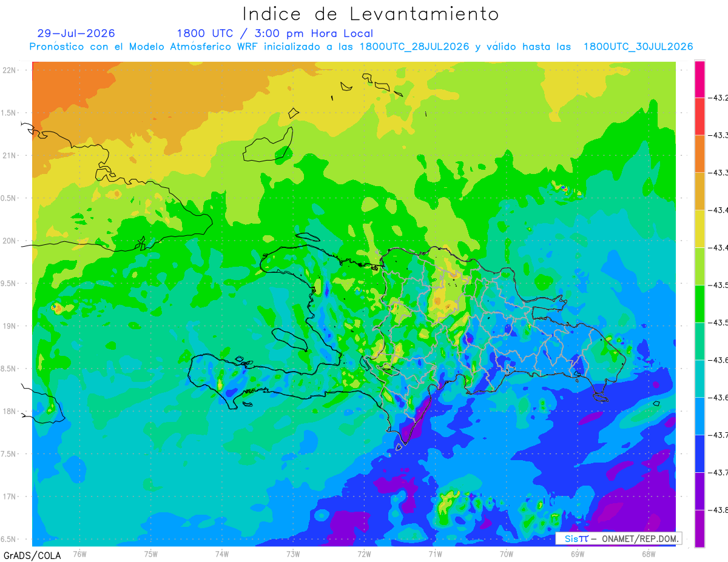Pick the orange swatch in the color bar
Viewport: 728px width, 562px height.
click(699, 154)
